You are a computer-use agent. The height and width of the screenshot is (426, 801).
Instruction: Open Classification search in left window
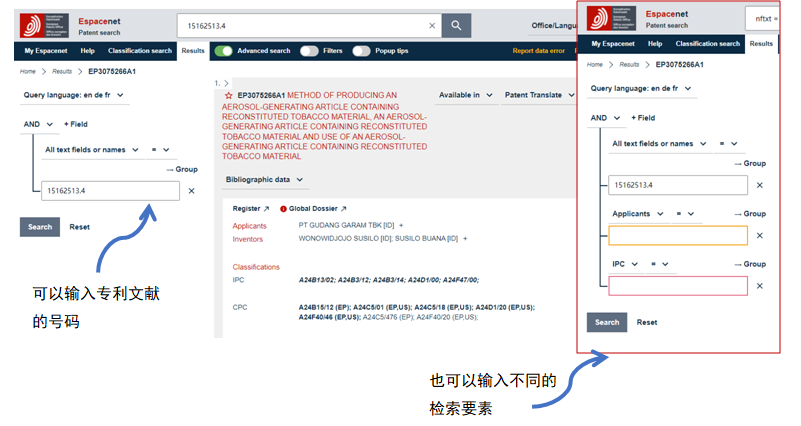click(x=140, y=51)
